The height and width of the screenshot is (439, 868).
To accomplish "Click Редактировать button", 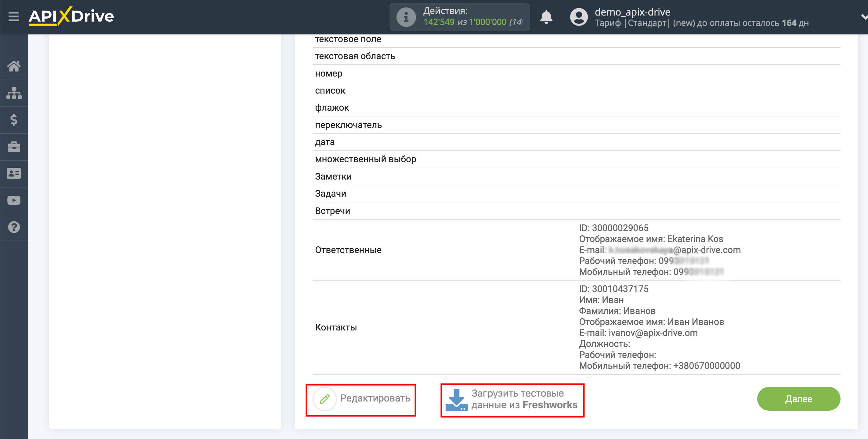I will click(361, 400).
